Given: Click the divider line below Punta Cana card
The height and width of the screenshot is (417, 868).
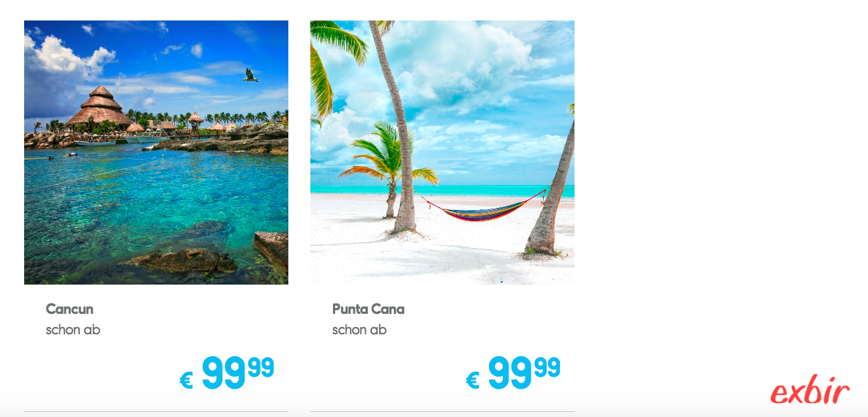Looking at the screenshot, I should point(442,411).
